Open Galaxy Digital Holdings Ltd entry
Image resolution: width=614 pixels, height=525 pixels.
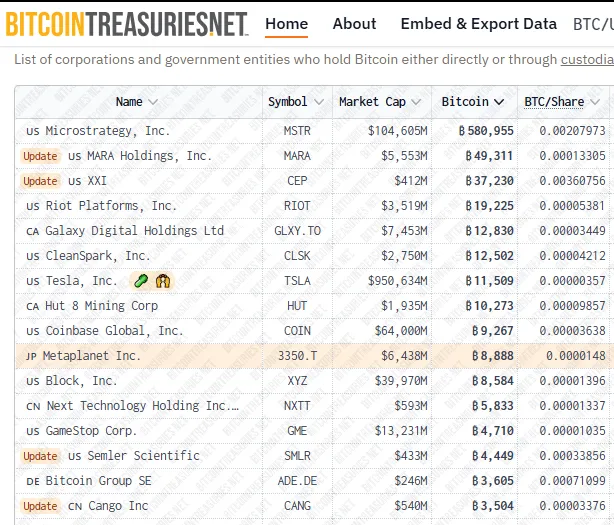(134, 231)
